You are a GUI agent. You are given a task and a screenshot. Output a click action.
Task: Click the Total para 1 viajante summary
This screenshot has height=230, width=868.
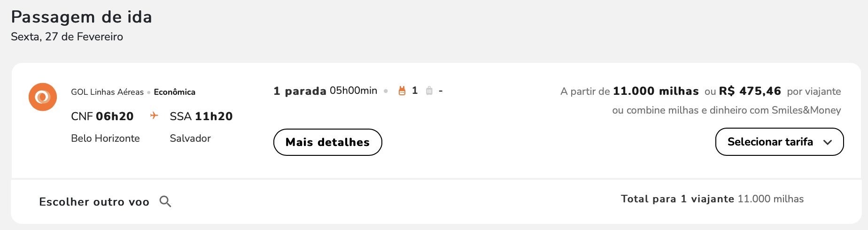pos(712,199)
